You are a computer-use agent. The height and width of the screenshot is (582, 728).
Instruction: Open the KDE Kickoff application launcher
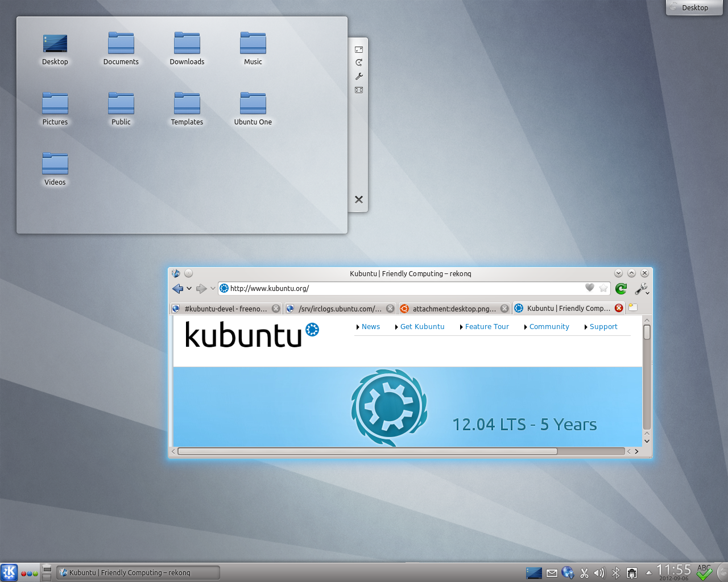9,572
